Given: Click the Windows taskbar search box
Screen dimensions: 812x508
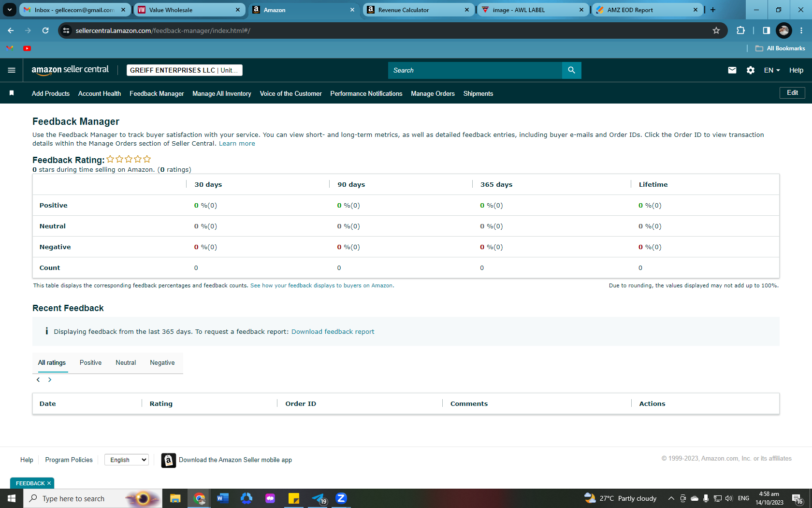Looking at the screenshot, I should (92, 498).
